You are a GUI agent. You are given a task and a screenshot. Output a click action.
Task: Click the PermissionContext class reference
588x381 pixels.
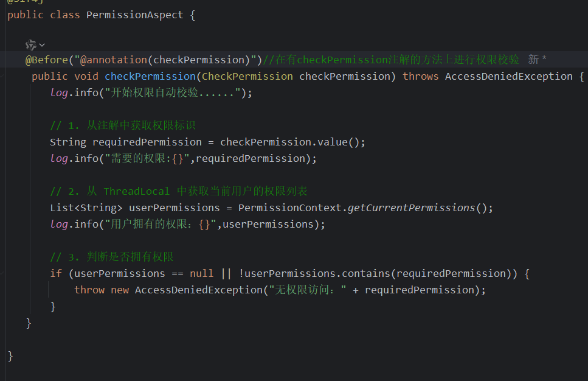[x=290, y=208]
